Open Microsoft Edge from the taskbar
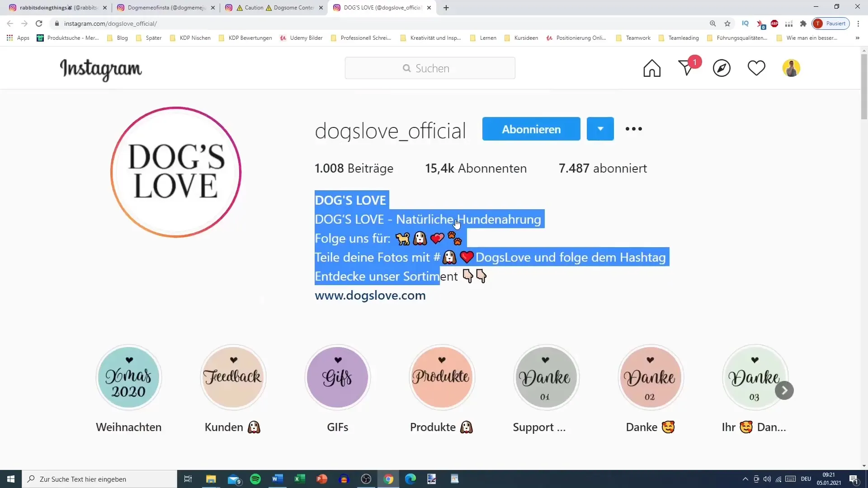The height and width of the screenshot is (488, 868). [410, 479]
